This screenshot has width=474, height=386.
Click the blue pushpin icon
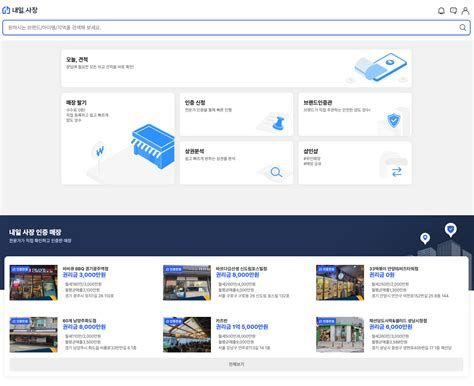click(279, 122)
